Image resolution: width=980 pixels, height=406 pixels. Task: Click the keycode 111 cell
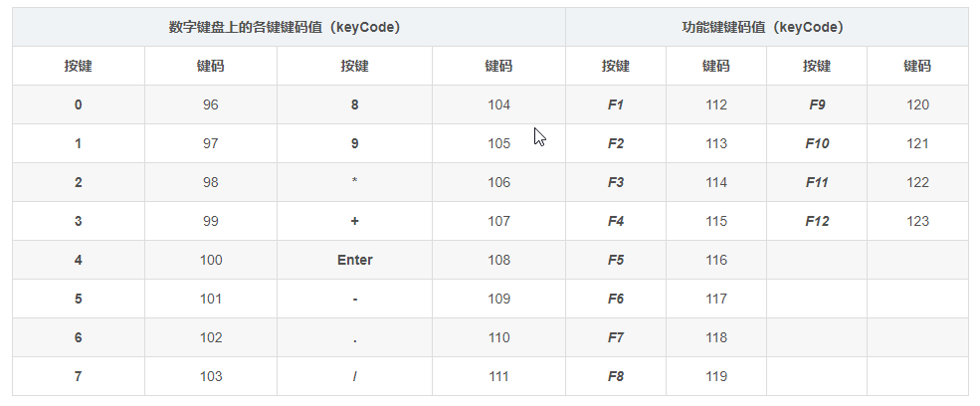[x=498, y=376]
